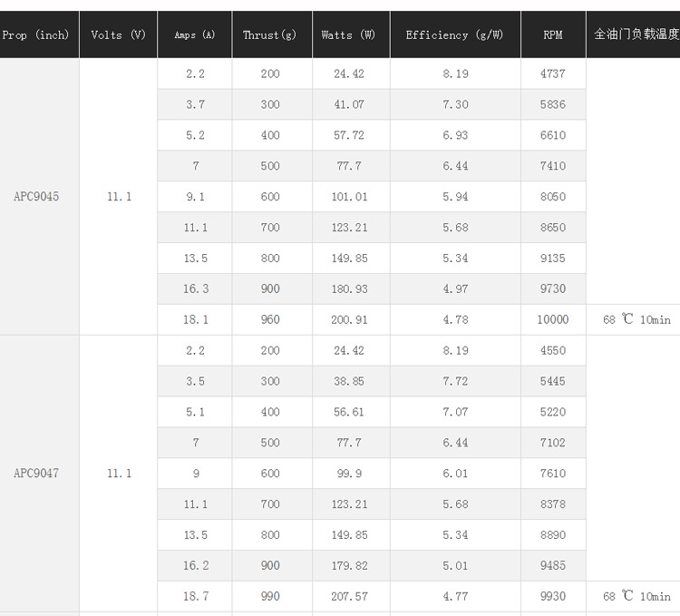Select the 4737 RPM cell

pos(553,73)
